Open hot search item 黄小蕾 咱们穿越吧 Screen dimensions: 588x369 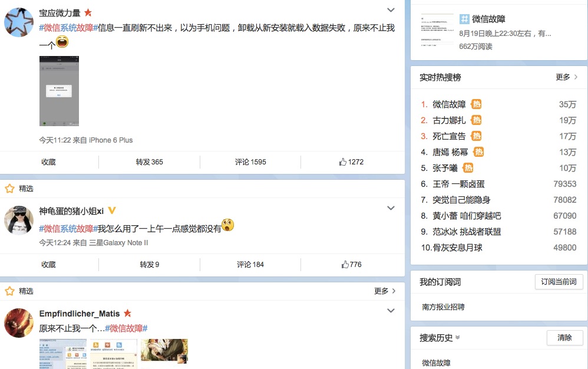(467, 216)
